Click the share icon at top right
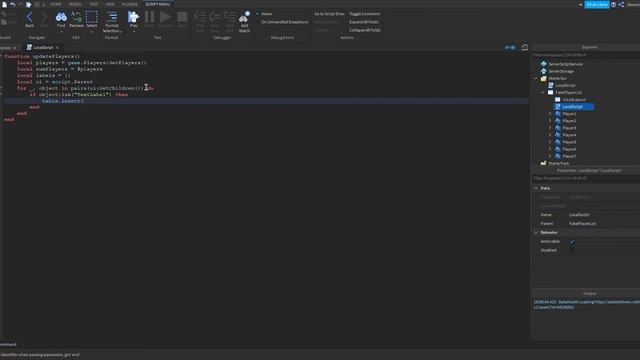640x360 pixels. 621,4
